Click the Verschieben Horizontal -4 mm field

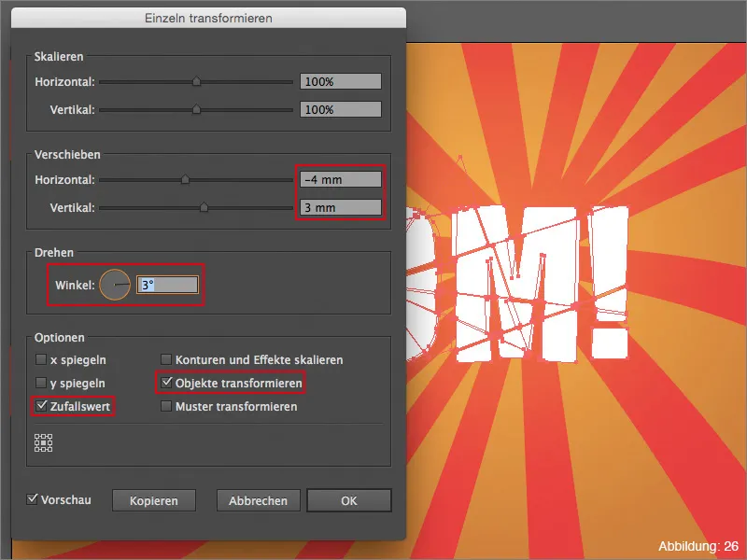tap(340, 179)
